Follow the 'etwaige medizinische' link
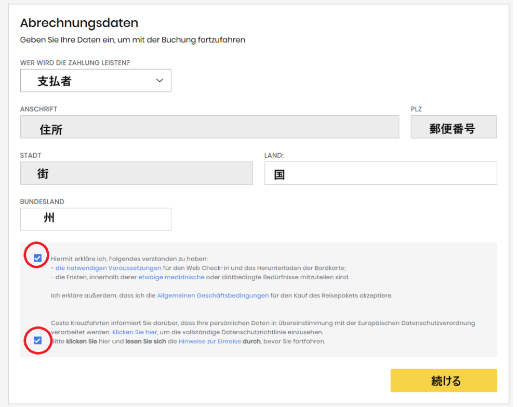Image resolution: width=532 pixels, height=407 pixels. tap(171, 278)
